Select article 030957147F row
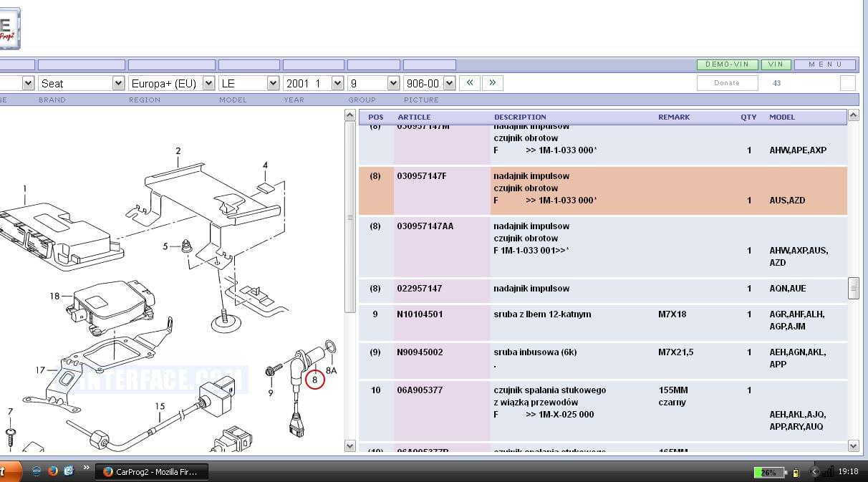Screen dimensions: 868x482 [x=602, y=191]
